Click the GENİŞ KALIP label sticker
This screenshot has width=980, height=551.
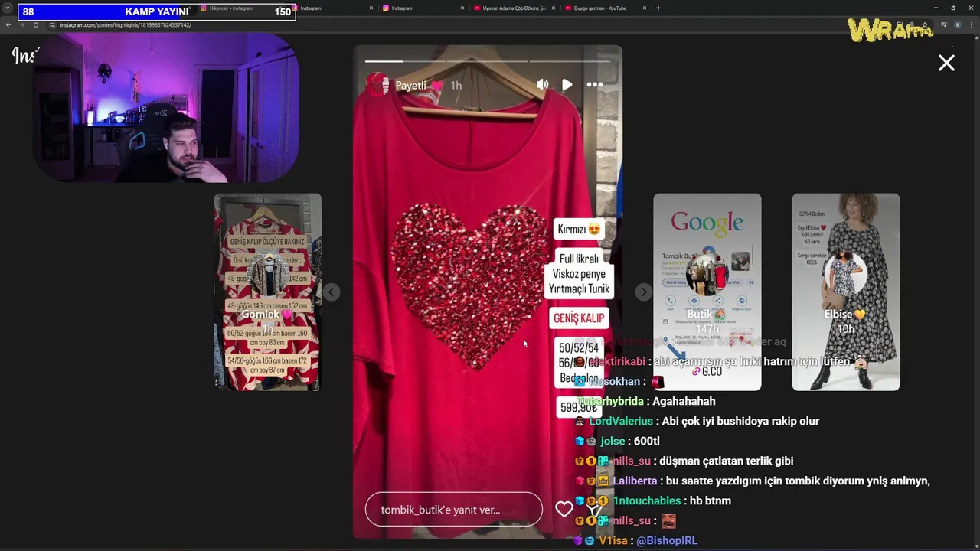click(579, 318)
